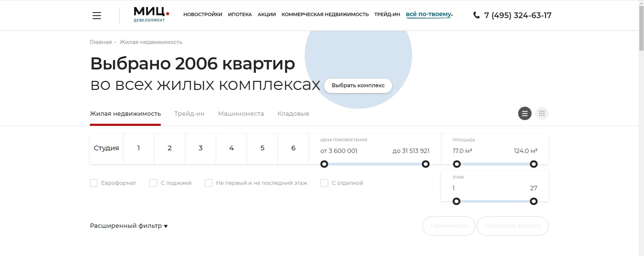Select 2-room filter
644x256 pixels.
pyautogui.click(x=169, y=148)
